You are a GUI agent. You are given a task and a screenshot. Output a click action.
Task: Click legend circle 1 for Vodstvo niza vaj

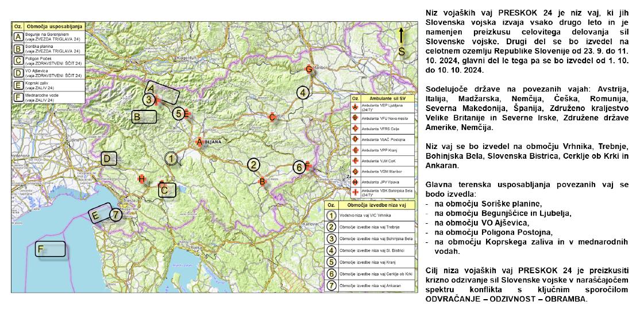coord(331,215)
